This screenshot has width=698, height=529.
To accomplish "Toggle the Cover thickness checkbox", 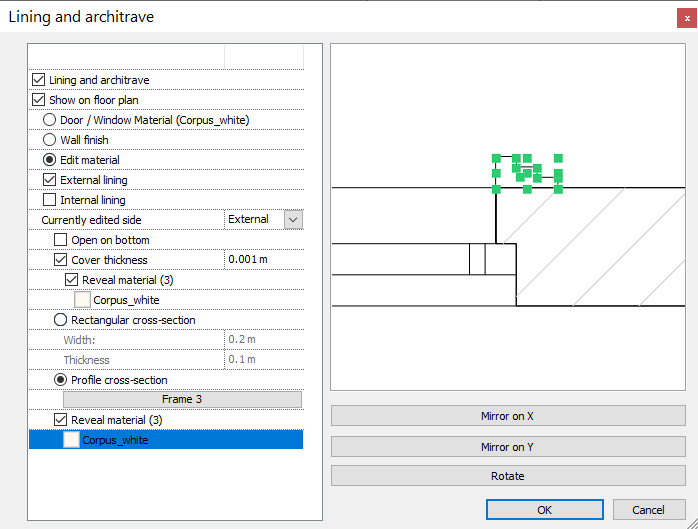I will (61, 260).
